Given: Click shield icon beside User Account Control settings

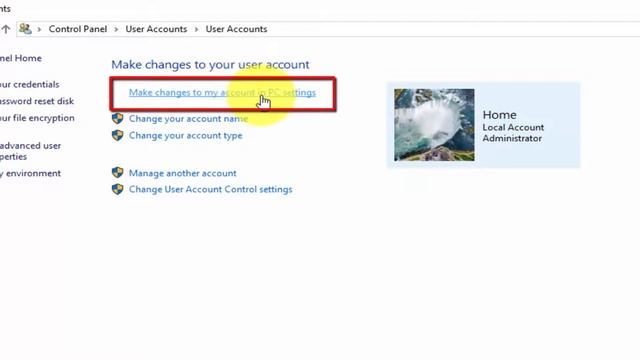Looking at the screenshot, I should [x=118, y=189].
